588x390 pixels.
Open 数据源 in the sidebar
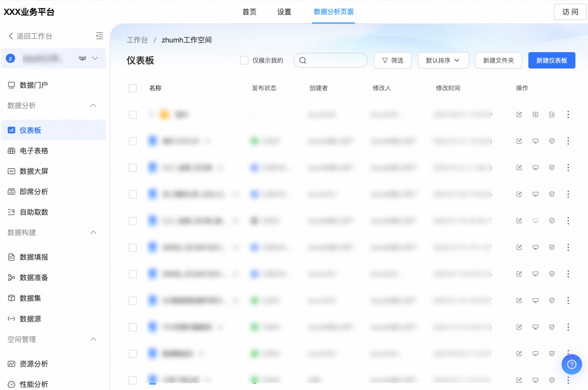[53, 319]
